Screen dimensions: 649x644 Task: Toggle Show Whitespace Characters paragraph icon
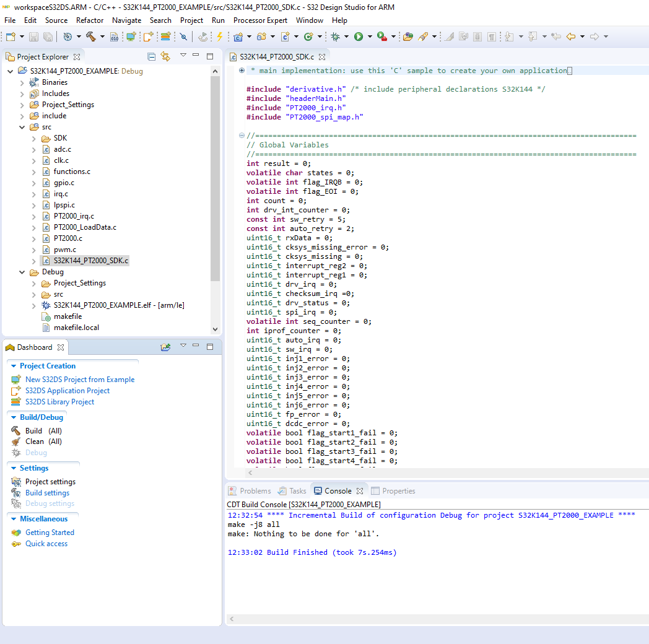point(491,37)
